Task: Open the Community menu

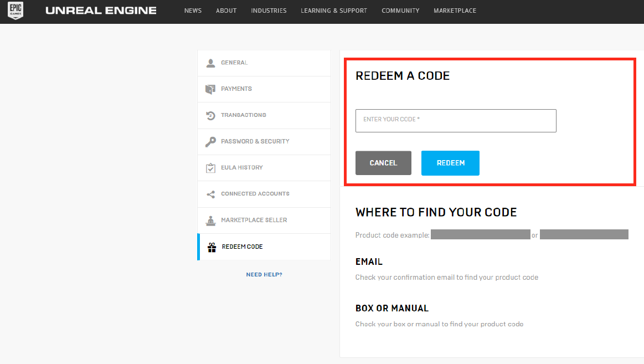Action: pyautogui.click(x=400, y=11)
